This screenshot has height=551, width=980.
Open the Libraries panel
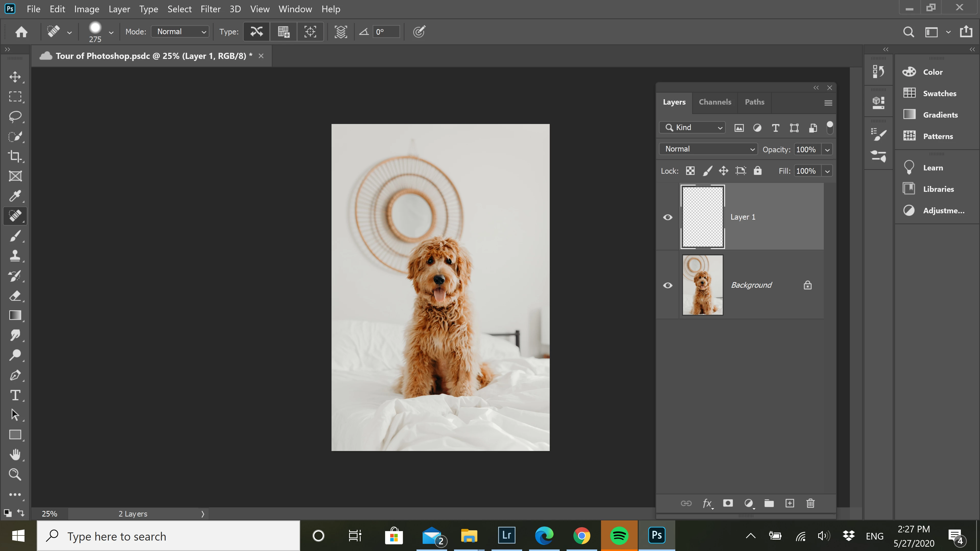point(938,189)
